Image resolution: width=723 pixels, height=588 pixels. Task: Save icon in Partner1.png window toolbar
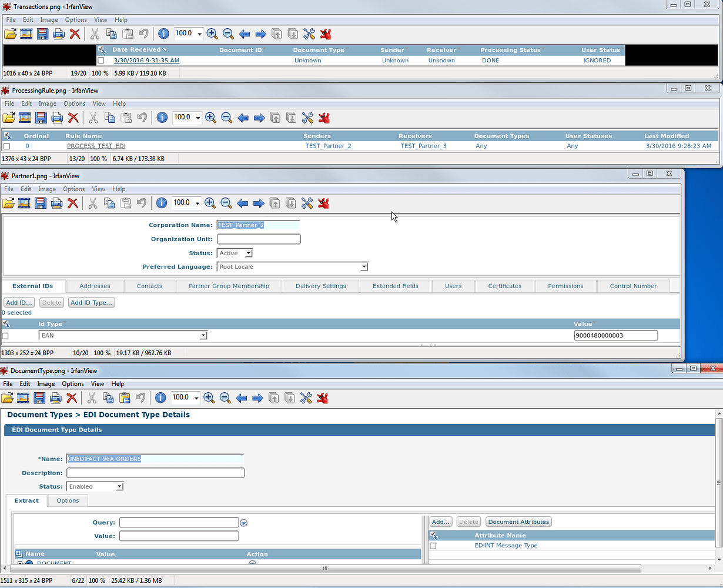[x=40, y=203]
